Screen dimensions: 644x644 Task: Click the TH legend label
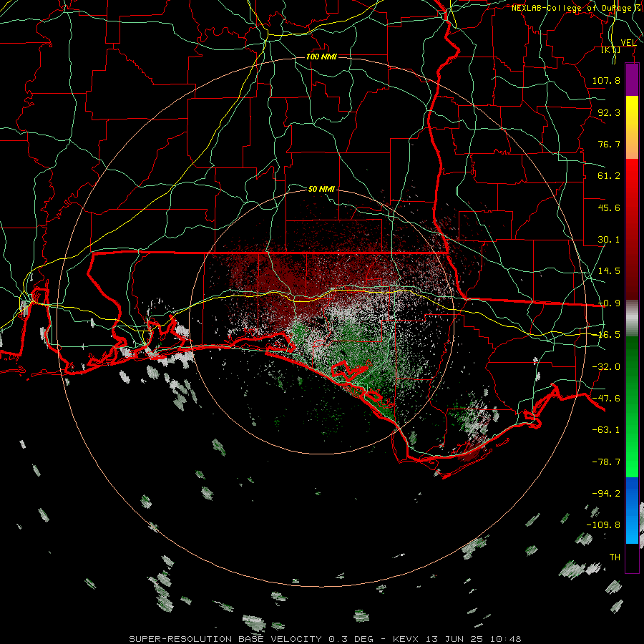tap(615, 557)
